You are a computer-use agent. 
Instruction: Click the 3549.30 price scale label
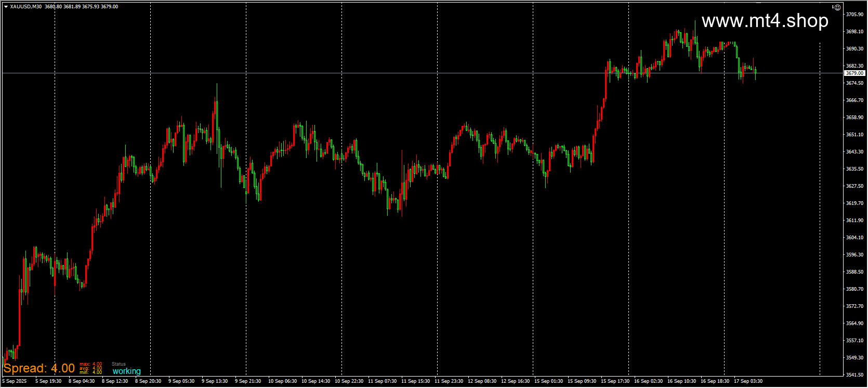tap(854, 358)
